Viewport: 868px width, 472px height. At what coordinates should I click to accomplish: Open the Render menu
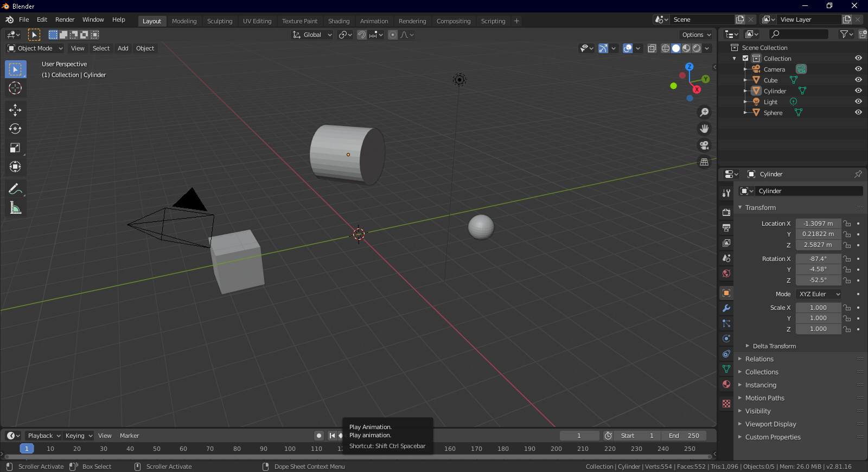point(65,20)
